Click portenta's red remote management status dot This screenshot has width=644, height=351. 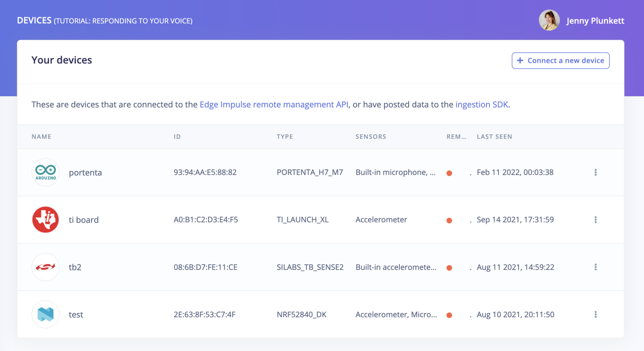(x=449, y=173)
